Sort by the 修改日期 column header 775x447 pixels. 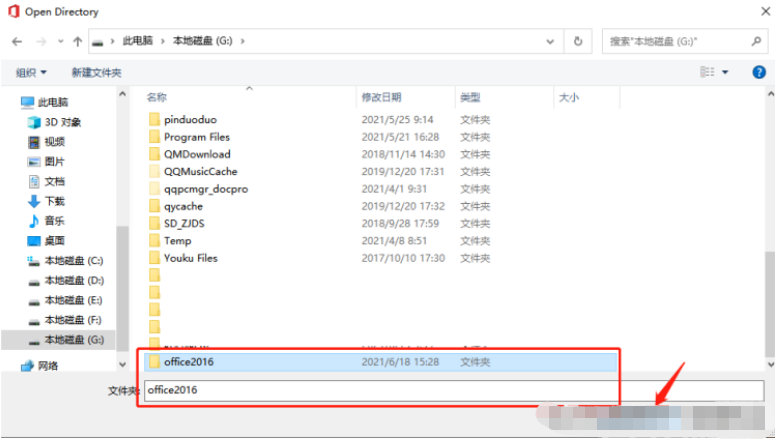(381, 98)
